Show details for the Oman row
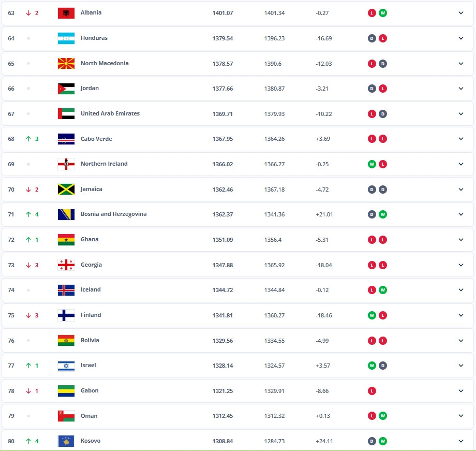 [x=460, y=416]
